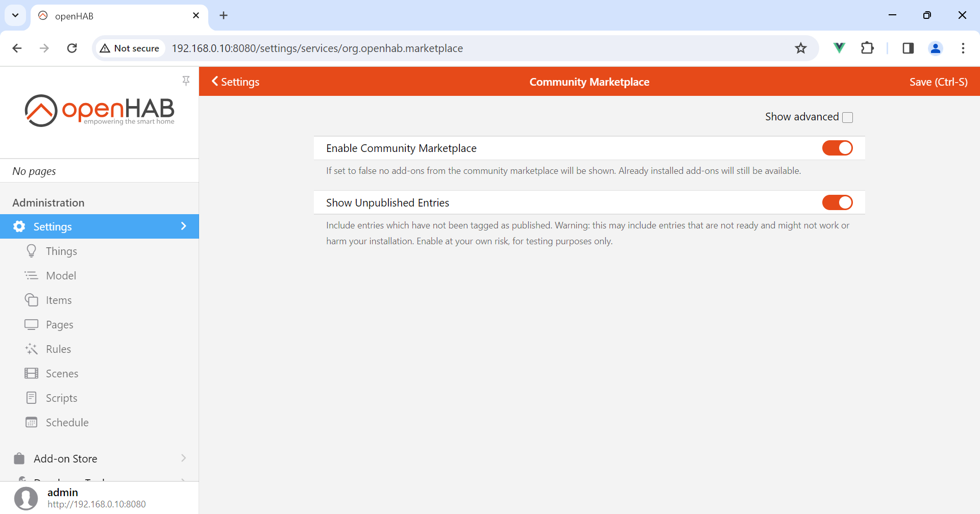
Task: Bookmark this page with the star icon
Action: (801, 48)
